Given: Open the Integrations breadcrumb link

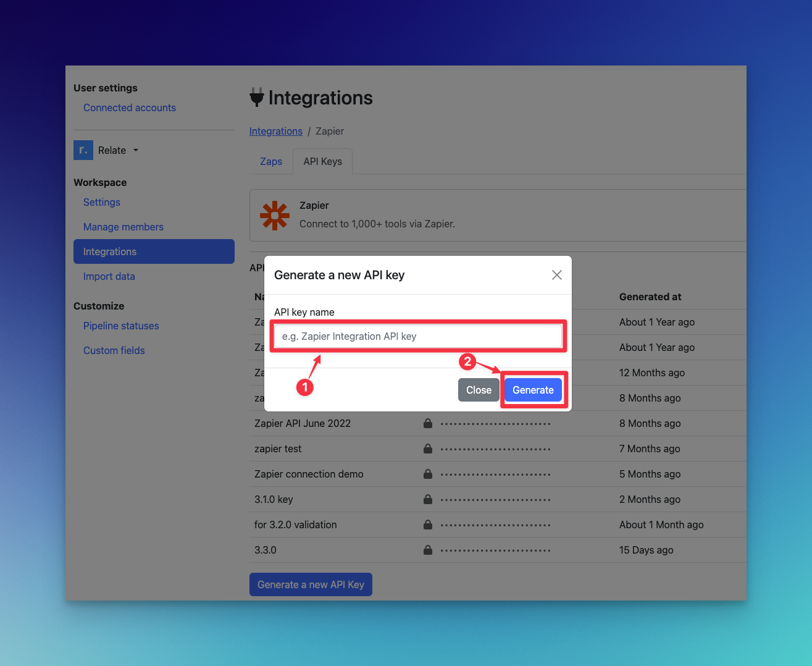Looking at the screenshot, I should [276, 131].
